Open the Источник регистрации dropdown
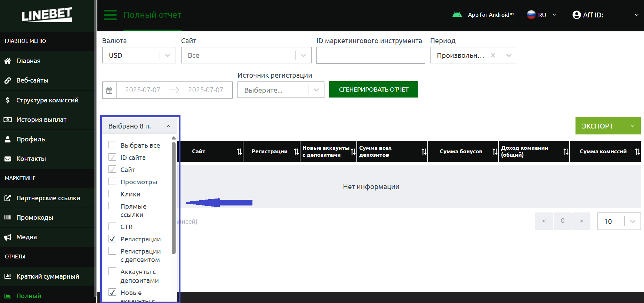Image resolution: width=644 pixels, height=303 pixels. pos(281,90)
